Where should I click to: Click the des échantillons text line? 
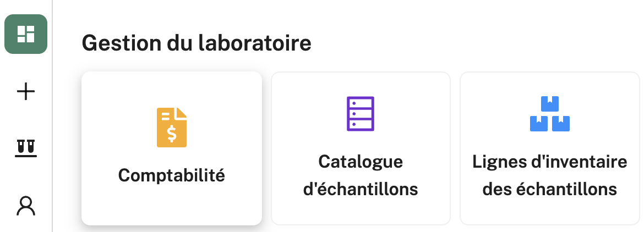click(x=549, y=189)
